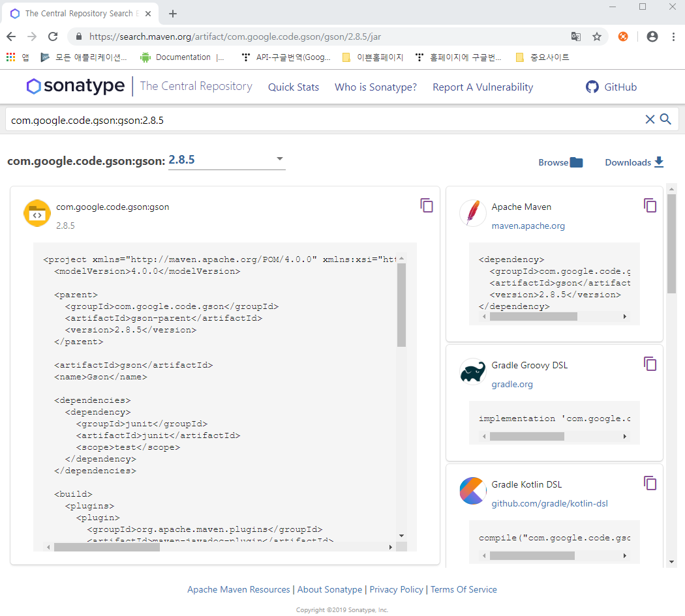
Task: Open About Sonatype footer link
Action: [x=330, y=589]
